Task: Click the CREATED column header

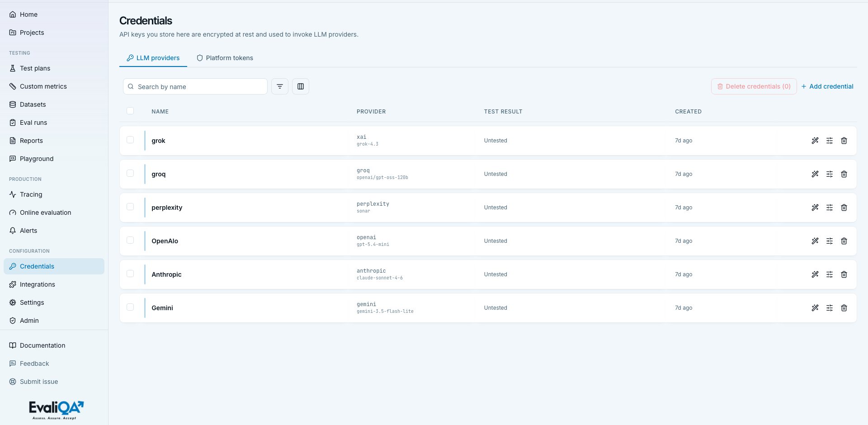Action: (688, 112)
